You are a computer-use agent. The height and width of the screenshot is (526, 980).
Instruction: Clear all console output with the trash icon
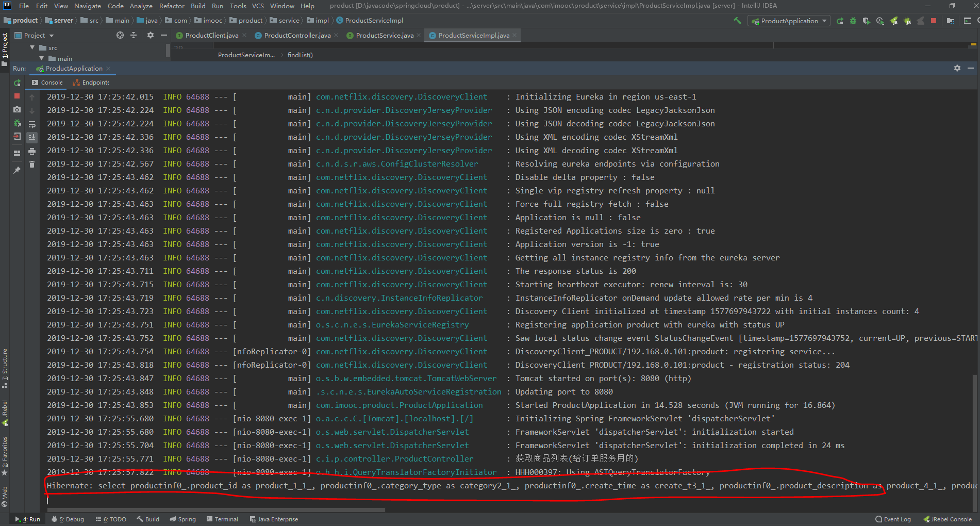[x=32, y=165]
